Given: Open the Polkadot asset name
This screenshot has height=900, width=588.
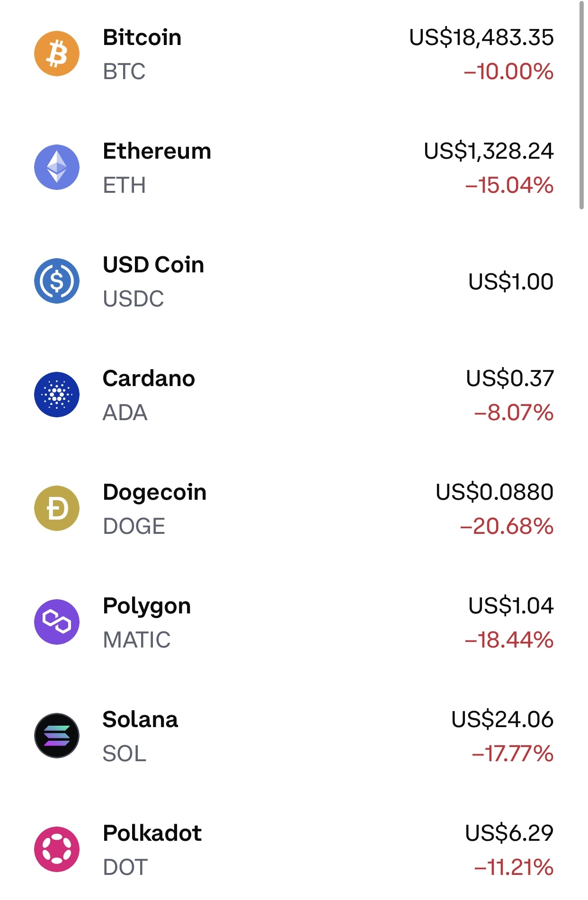Looking at the screenshot, I should pyautogui.click(x=152, y=833).
